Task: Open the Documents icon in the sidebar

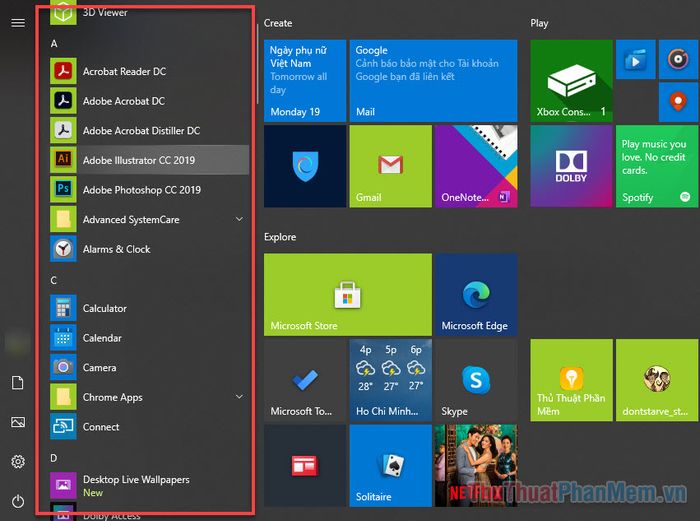Action: tap(17, 383)
